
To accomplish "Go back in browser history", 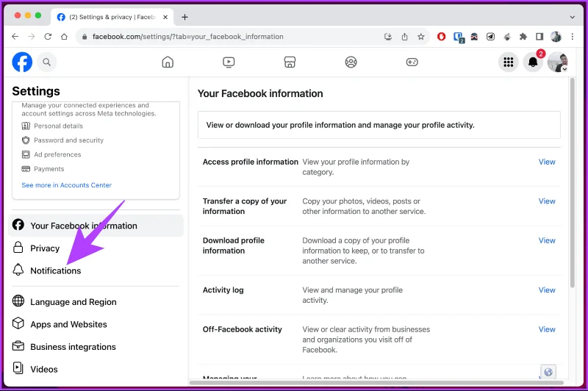I will [x=15, y=36].
